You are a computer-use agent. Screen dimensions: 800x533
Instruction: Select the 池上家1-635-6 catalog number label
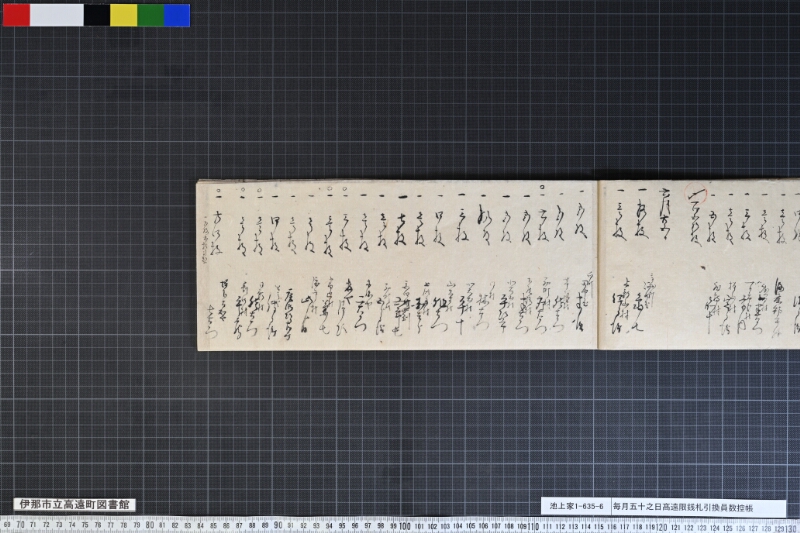[576, 507]
